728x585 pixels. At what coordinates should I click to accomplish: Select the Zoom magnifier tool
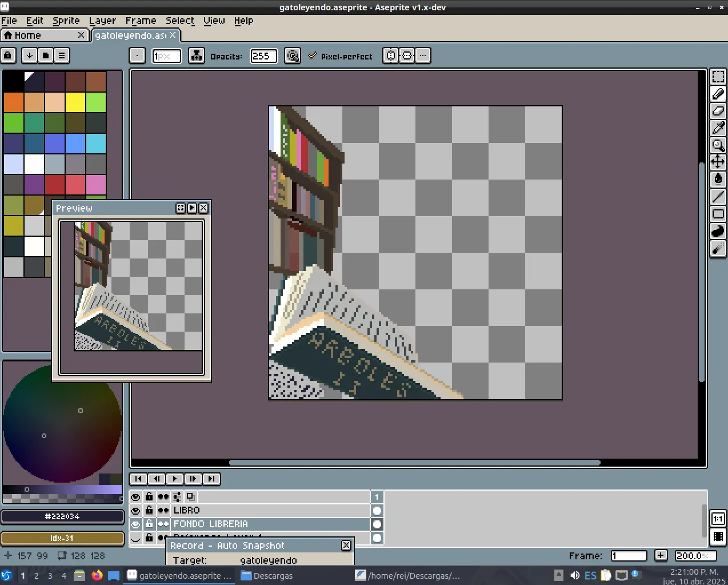pos(718,145)
